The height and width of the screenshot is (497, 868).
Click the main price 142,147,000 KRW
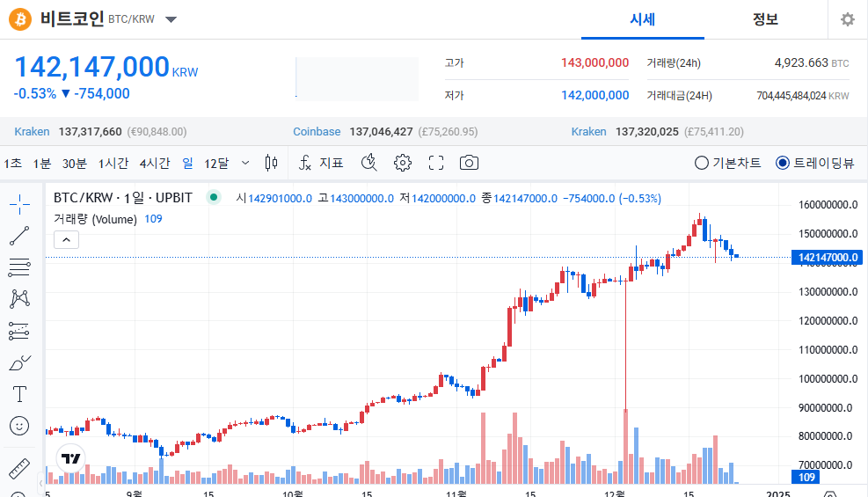(x=106, y=68)
